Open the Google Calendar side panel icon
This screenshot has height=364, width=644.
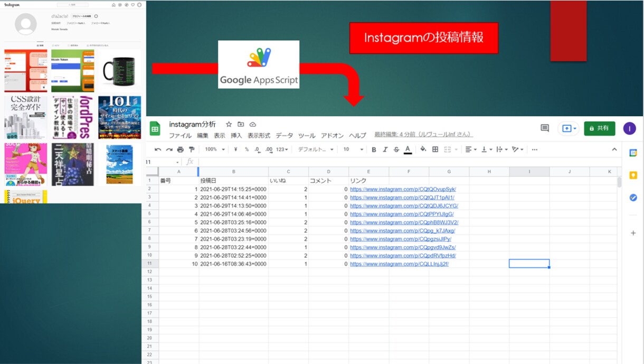[x=633, y=153]
